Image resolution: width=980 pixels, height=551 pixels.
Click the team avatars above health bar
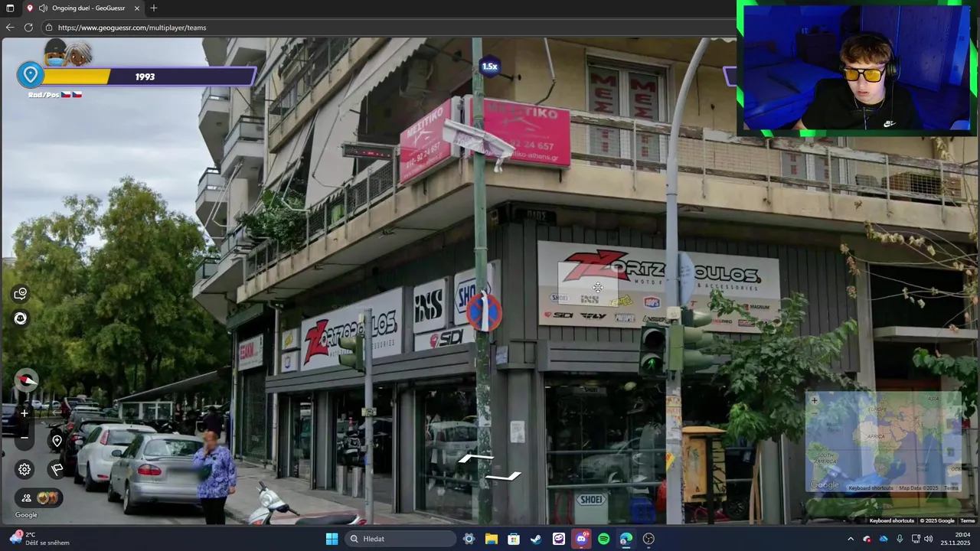pos(68,54)
